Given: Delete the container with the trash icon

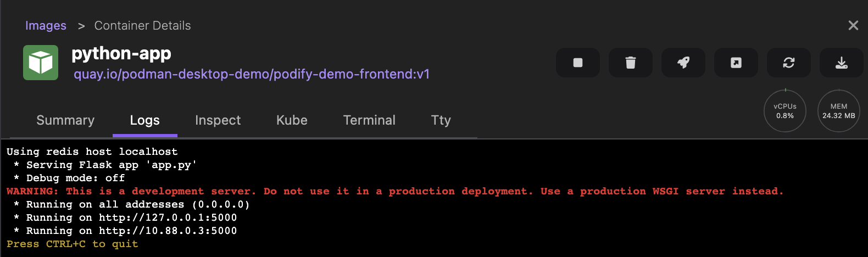Looking at the screenshot, I should [x=630, y=63].
